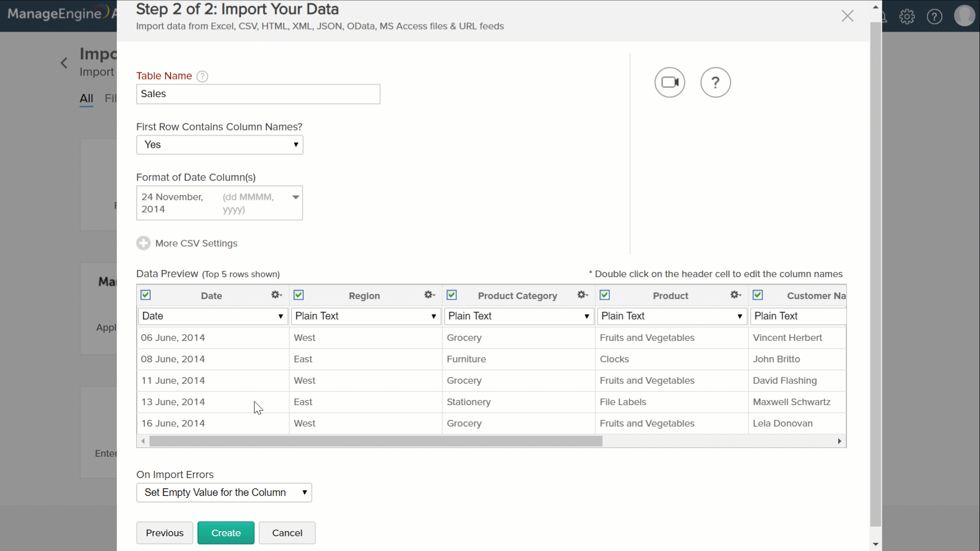Change Region column data type dropdown

pos(365,316)
